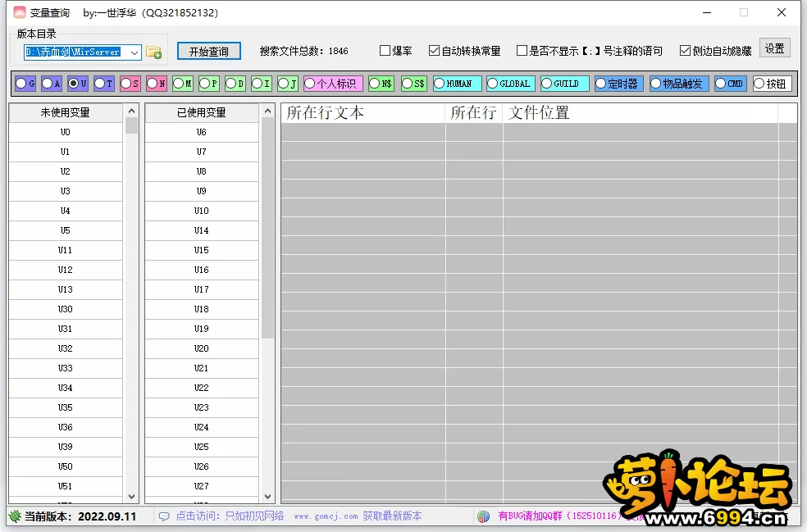Image resolution: width=807 pixels, height=532 pixels.
Task: Select U0 in unused variables list
Action: (66, 132)
